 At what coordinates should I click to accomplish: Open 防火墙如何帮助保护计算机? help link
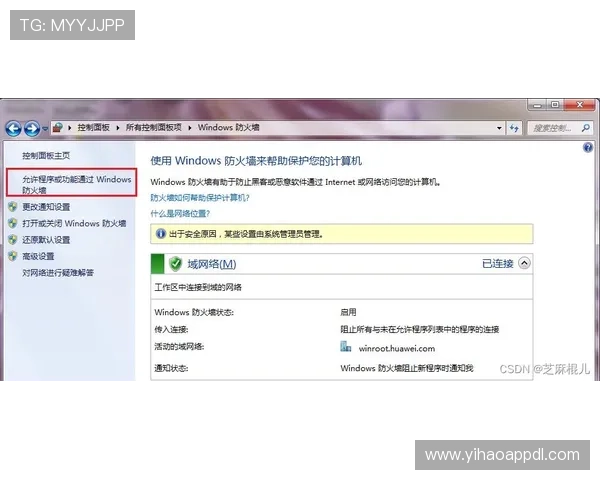pyautogui.click(x=200, y=198)
